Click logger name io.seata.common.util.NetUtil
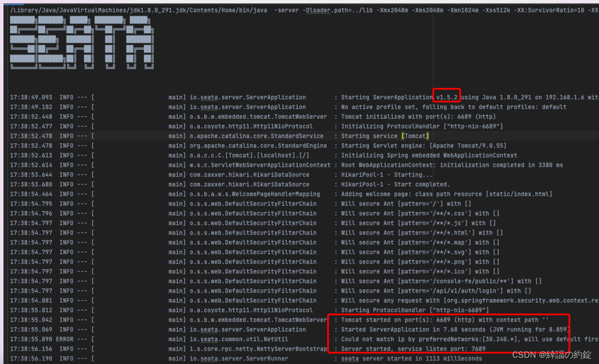The height and width of the screenshot is (364, 599). tap(239, 339)
